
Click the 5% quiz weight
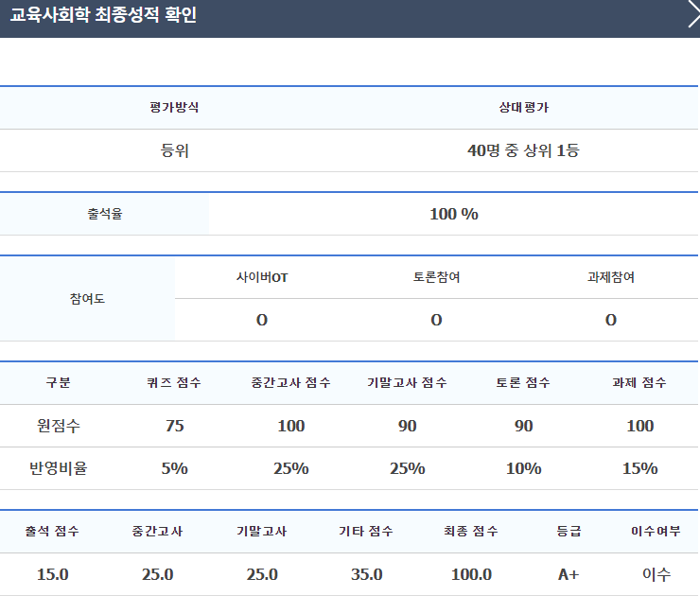tap(175, 468)
